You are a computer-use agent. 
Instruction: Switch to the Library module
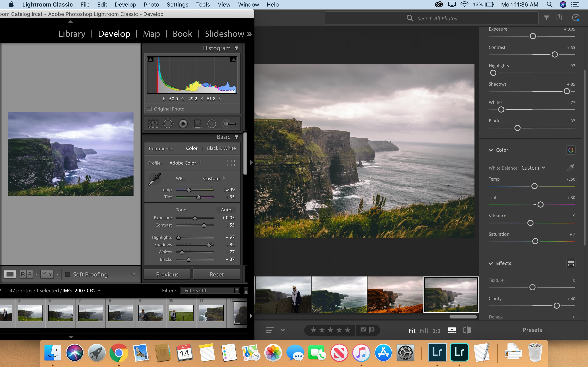pos(72,34)
